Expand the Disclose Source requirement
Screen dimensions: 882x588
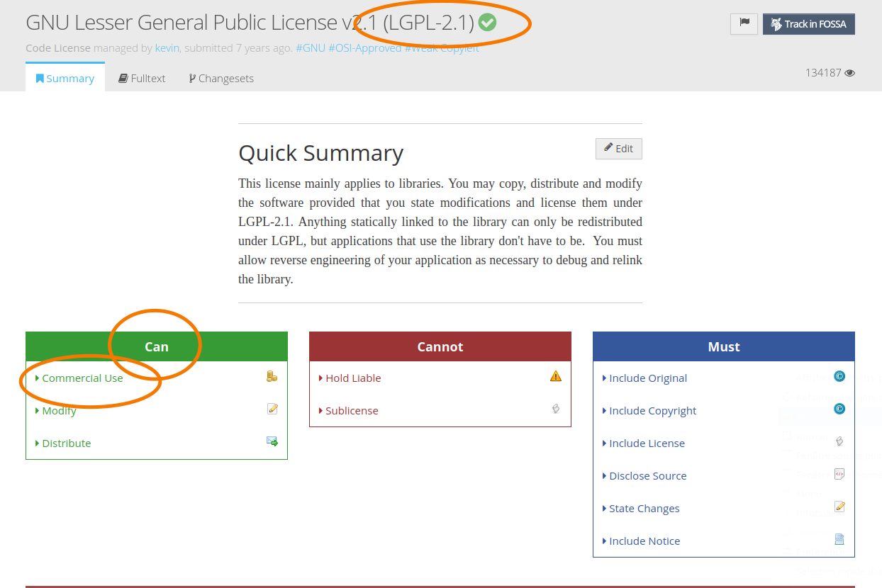[644, 476]
